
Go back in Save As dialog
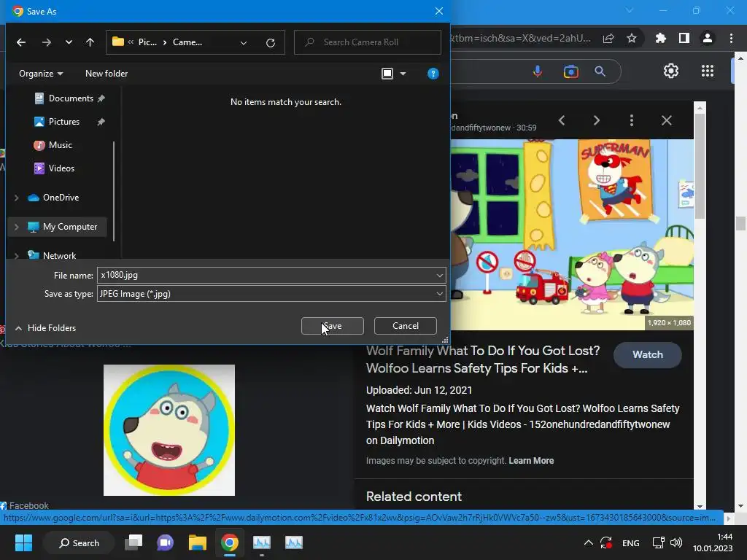pyautogui.click(x=21, y=42)
